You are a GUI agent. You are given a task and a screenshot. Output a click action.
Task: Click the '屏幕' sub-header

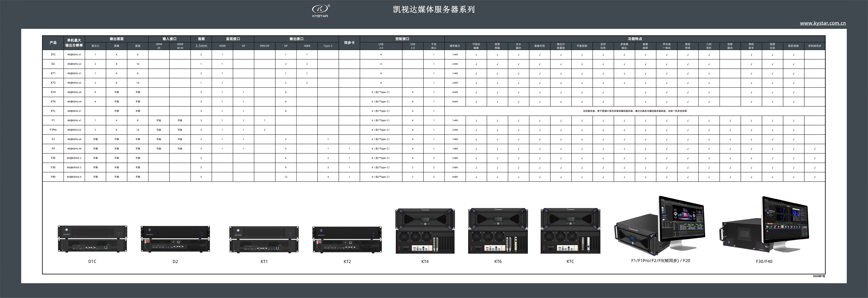[x=117, y=46]
